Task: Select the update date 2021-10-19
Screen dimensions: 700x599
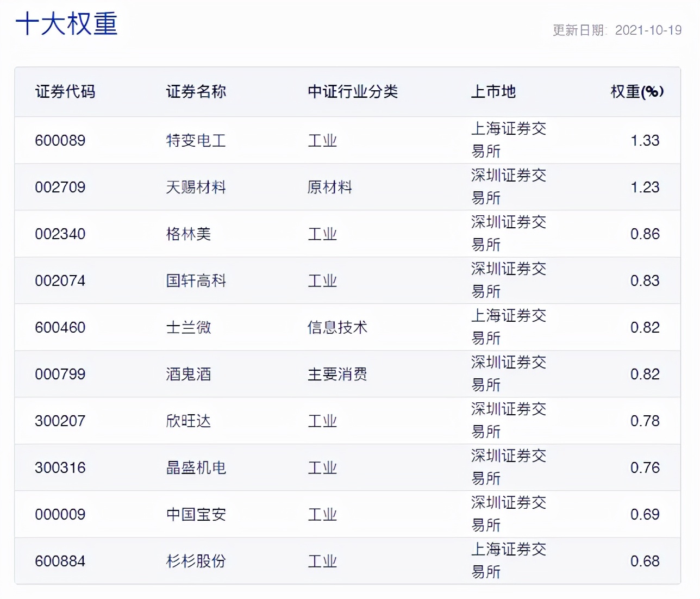Action: [648, 31]
